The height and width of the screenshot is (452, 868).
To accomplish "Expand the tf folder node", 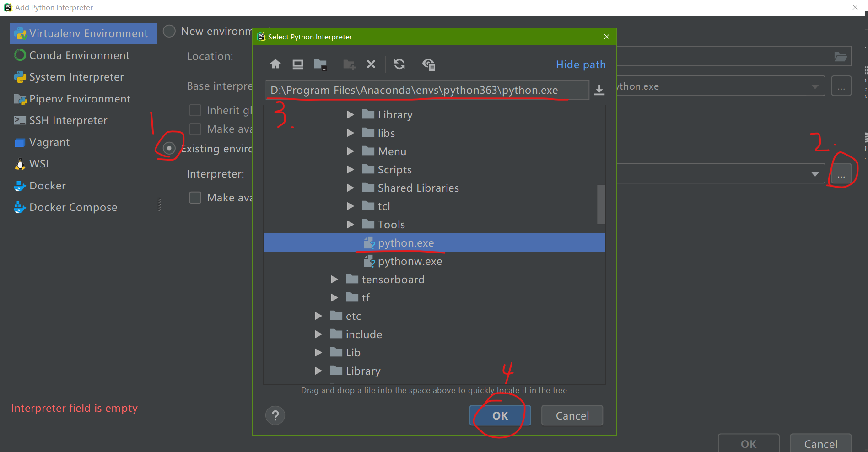I will (x=334, y=298).
